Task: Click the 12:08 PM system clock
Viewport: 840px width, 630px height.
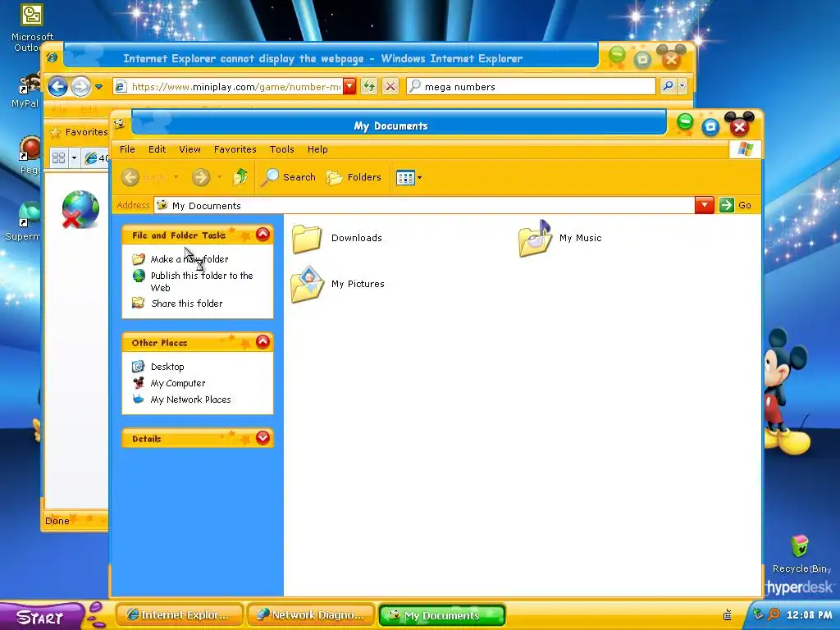Action: [x=809, y=615]
